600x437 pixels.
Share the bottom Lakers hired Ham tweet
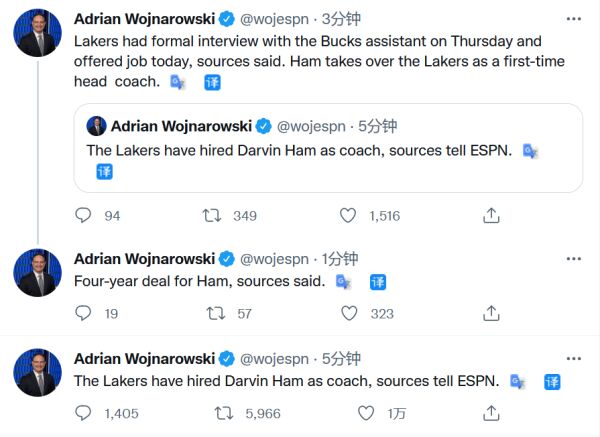[x=491, y=412]
